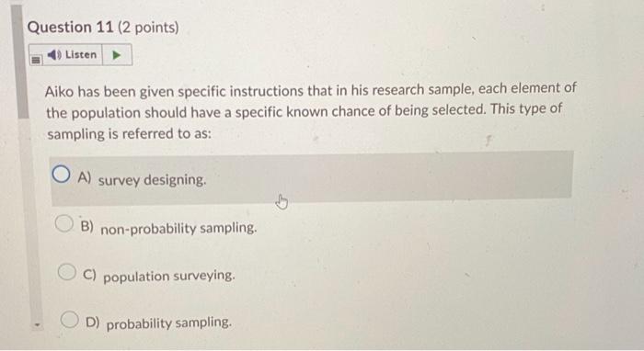This screenshot has width=644, height=351.
Task: Click the Listen button label
Action: tap(81, 54)
